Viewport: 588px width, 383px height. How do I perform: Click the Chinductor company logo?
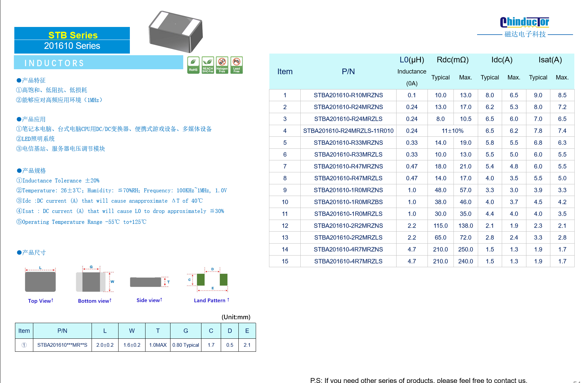click(x=524, y=22)
